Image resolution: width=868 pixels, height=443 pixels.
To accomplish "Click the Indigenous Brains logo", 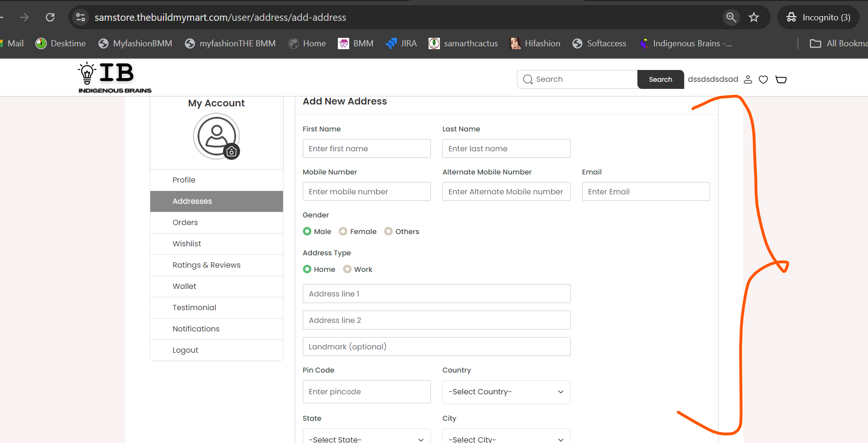I will pos(115,78).
